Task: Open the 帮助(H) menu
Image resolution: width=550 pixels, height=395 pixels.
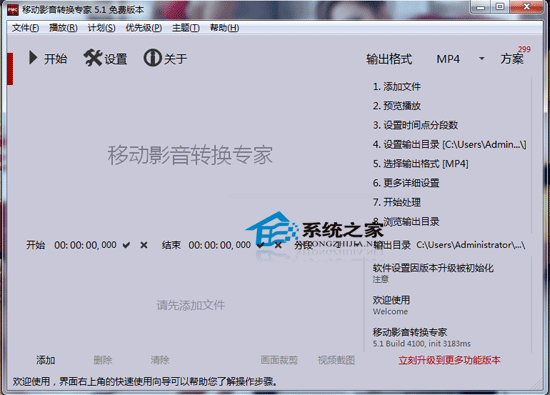Action: click(224, 28)
